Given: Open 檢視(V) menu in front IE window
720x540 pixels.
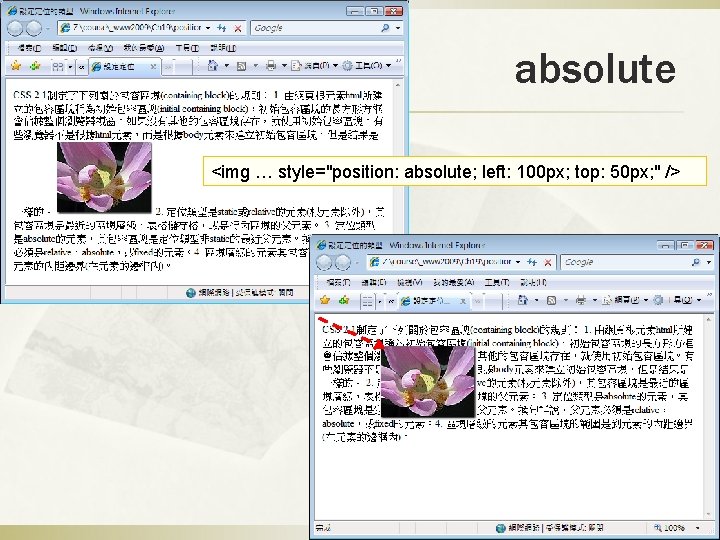Looking at the screenshot, I should [409, 282].
